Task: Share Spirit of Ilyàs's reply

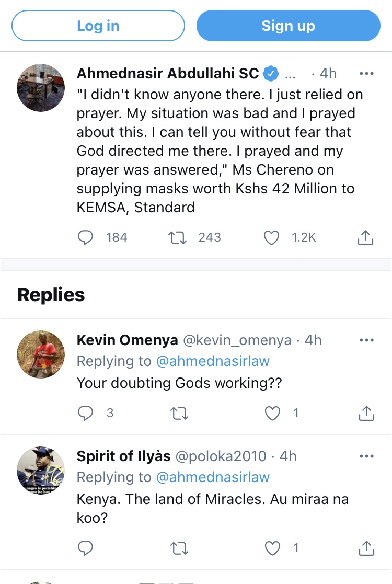Action: click(x=366, y=548)
